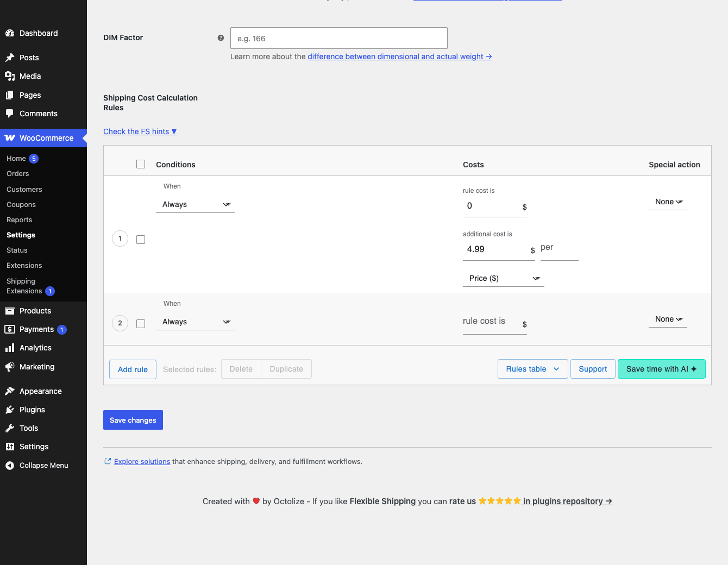728x565 pixels.
Task: Click the Support button
Action: coord(593,369)
